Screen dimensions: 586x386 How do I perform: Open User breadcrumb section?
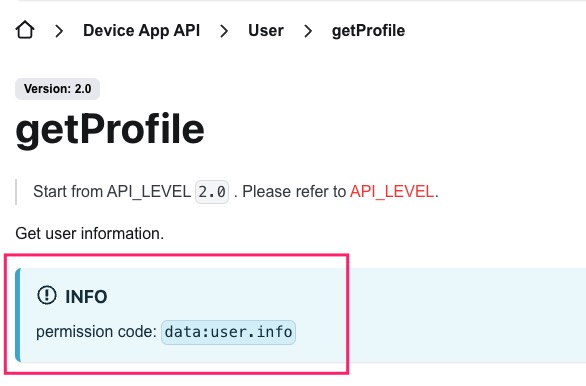click(266, 30)
